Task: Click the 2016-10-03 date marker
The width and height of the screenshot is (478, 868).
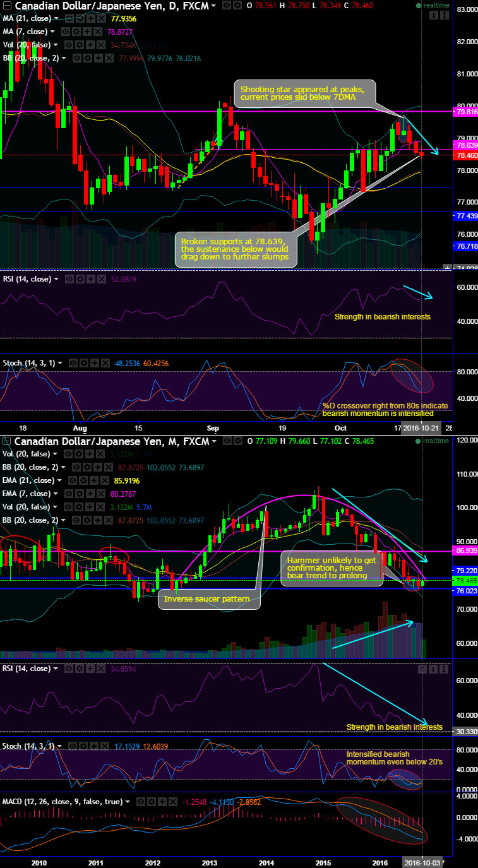Action: click(422, 862)
